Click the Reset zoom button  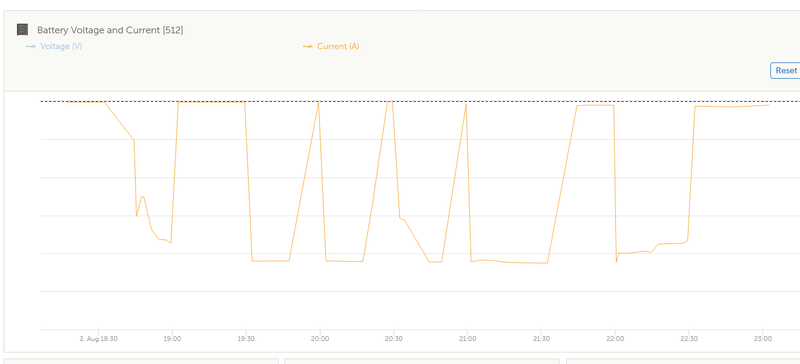(x=785, y=70)
